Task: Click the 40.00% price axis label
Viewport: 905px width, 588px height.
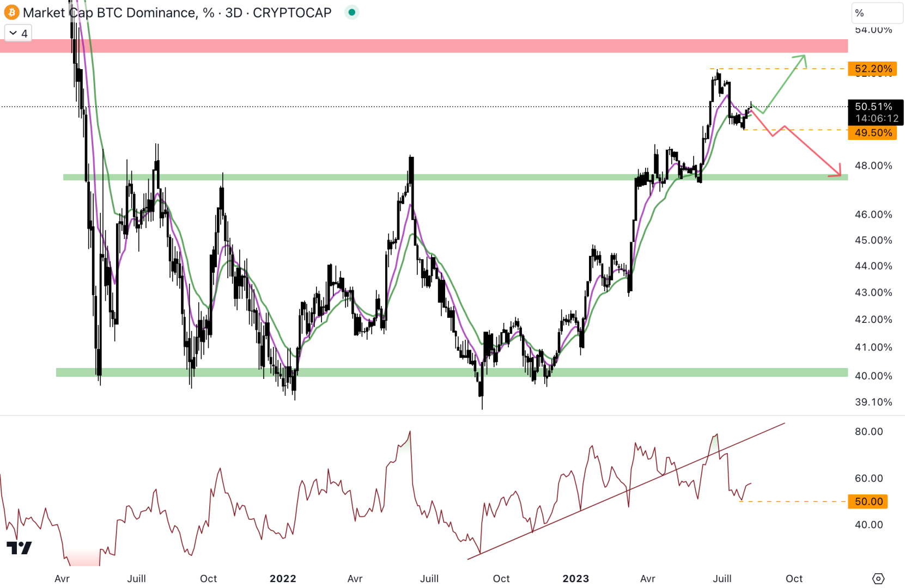Action: pos(873,376)
